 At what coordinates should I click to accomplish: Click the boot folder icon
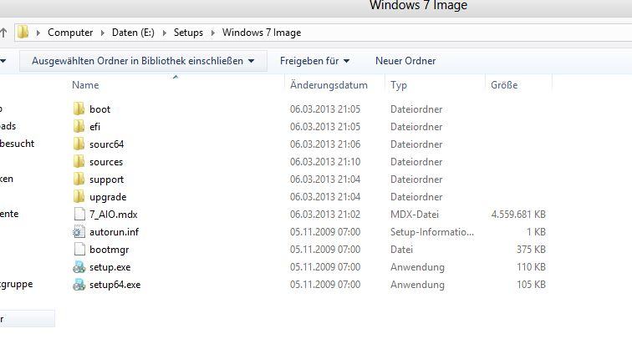point(79,109)
